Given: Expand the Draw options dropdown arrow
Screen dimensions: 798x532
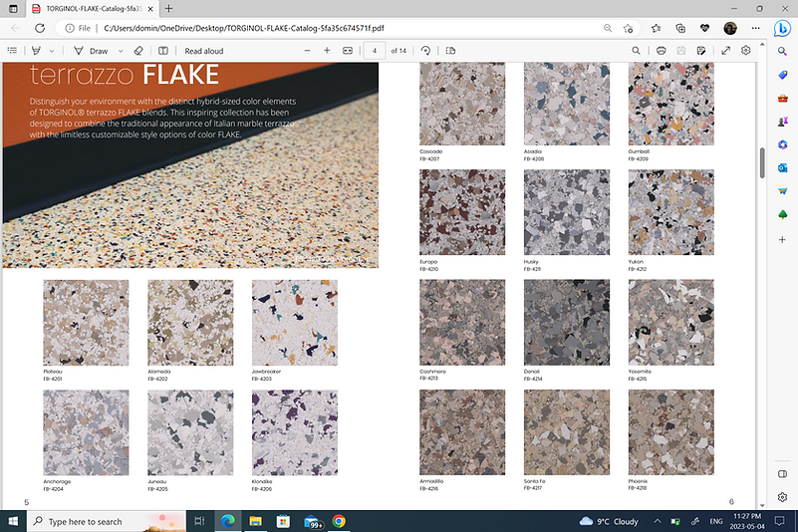Looking at the screenshot, I should [x=121, y=51].
